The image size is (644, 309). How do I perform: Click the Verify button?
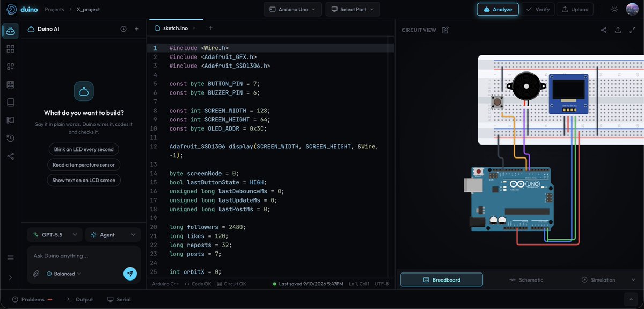tap(537, 9)
